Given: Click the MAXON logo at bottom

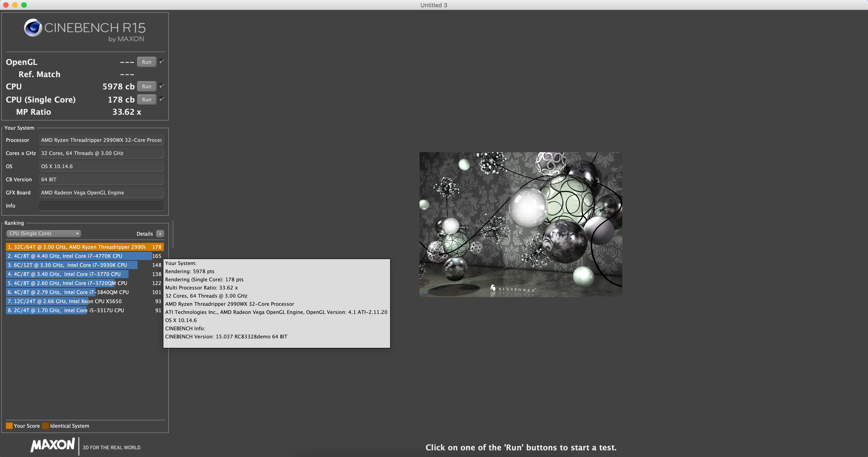Looking at the screenshot, I should click(x=52, y=445).
